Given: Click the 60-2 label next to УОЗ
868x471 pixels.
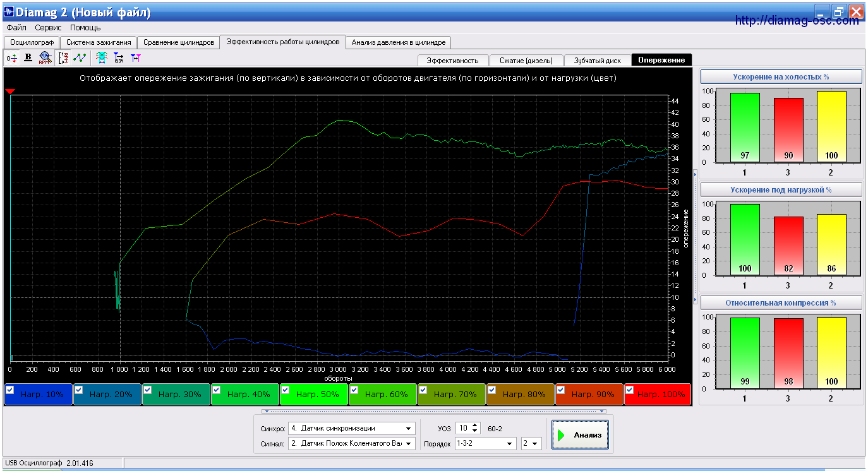Looking at the screenshot, I should click(495, 429).
